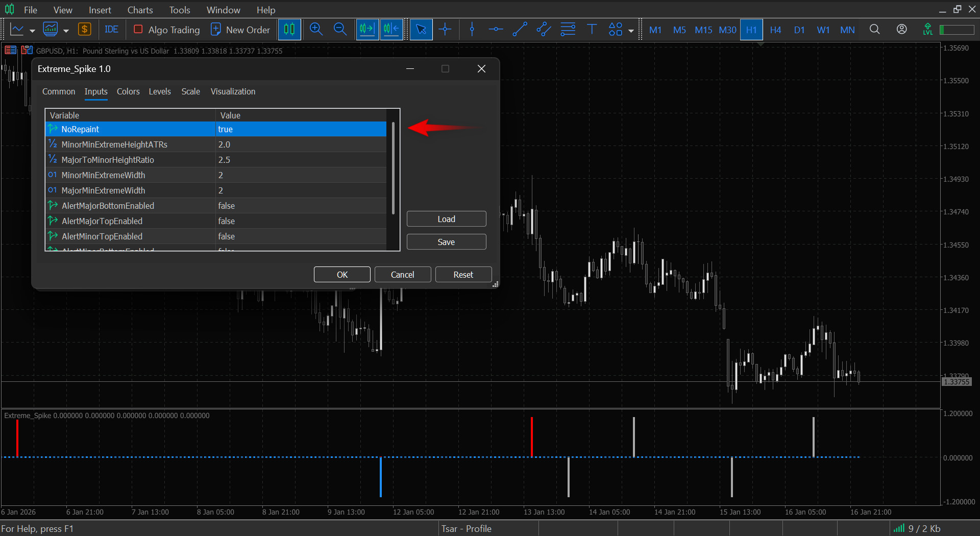Select the MajorMinExtremeWidth row

[x=216, y=190]
